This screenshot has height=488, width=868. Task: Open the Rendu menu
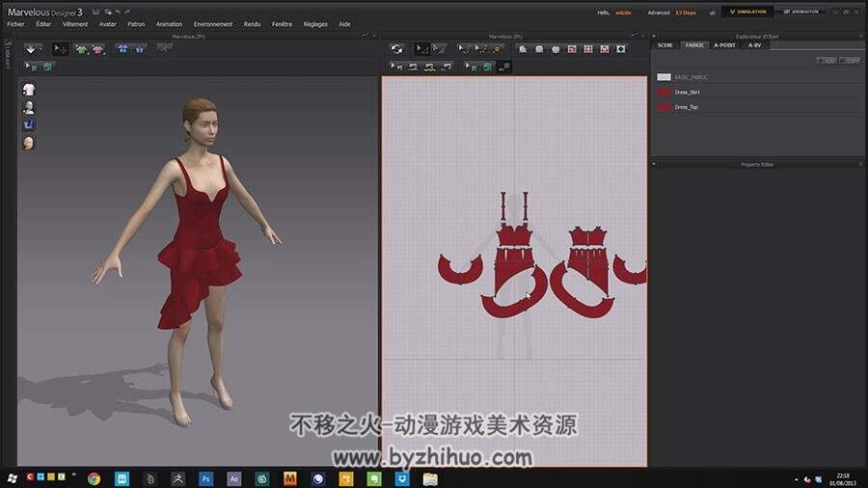(252, 24)
